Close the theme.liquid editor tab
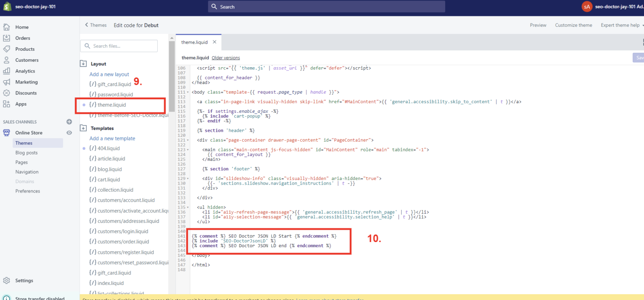Image resolution: width=644 pixels, height=300 pixels. click(x=215, y=42)
